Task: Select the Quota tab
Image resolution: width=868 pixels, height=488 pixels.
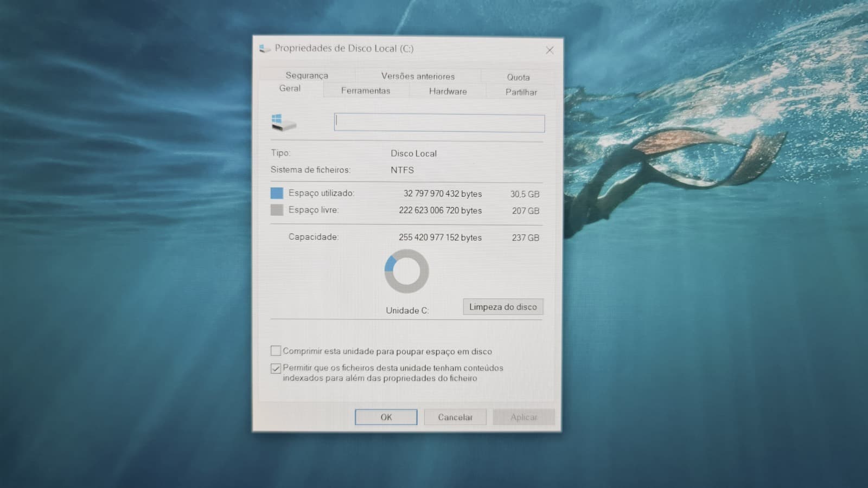Action: point(518,77)
